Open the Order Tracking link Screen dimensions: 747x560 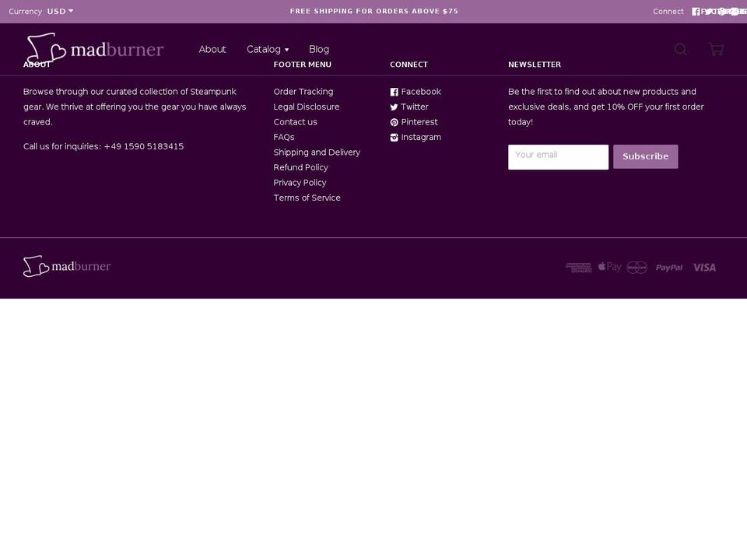click(303, 92)
